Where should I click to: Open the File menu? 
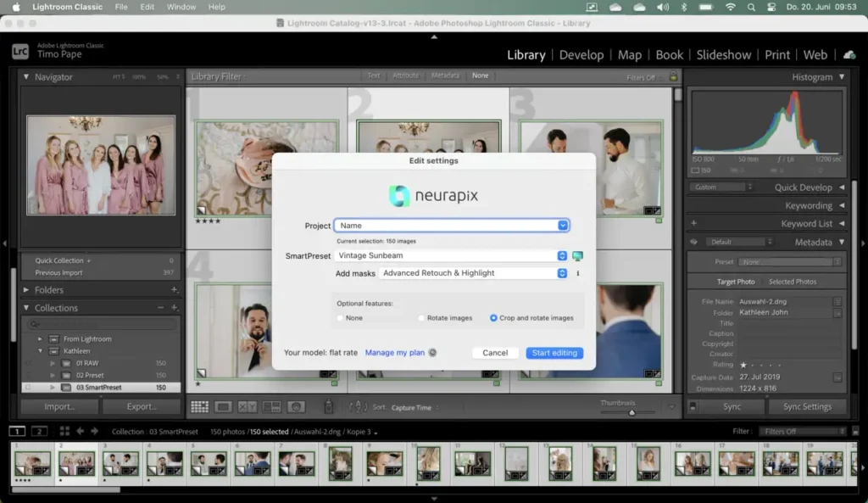120,7
